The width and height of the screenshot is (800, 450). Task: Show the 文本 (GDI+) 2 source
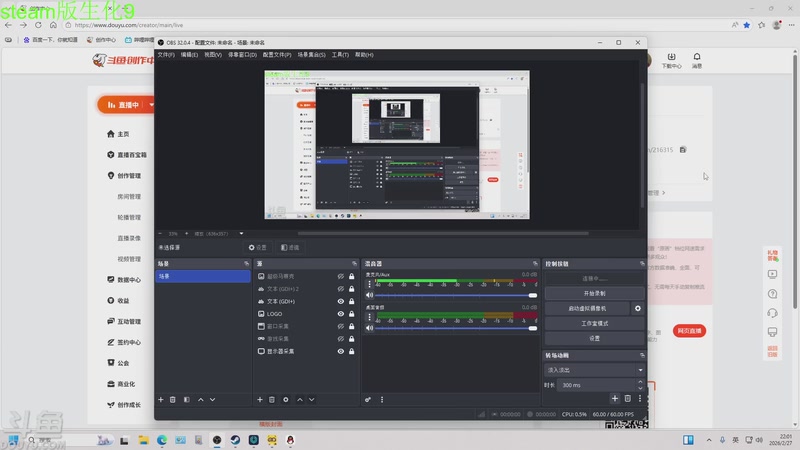[340, 289]
